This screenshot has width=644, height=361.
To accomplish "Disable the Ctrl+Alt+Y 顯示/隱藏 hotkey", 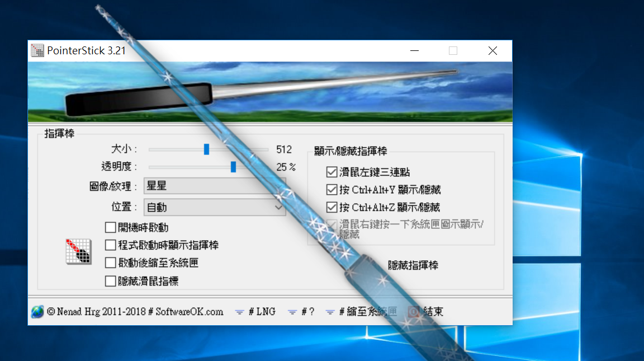I will 332,189.
